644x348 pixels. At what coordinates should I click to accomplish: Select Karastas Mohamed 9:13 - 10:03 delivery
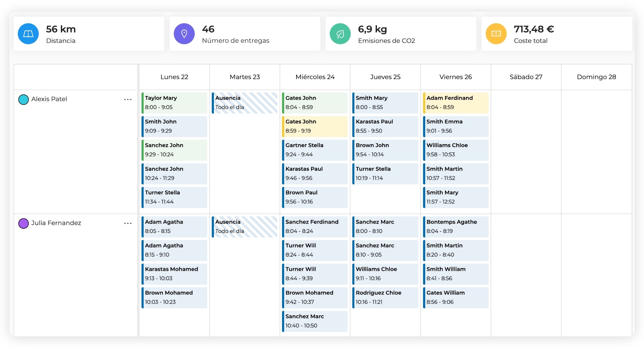pyautogui.click(x=174, y=274)
